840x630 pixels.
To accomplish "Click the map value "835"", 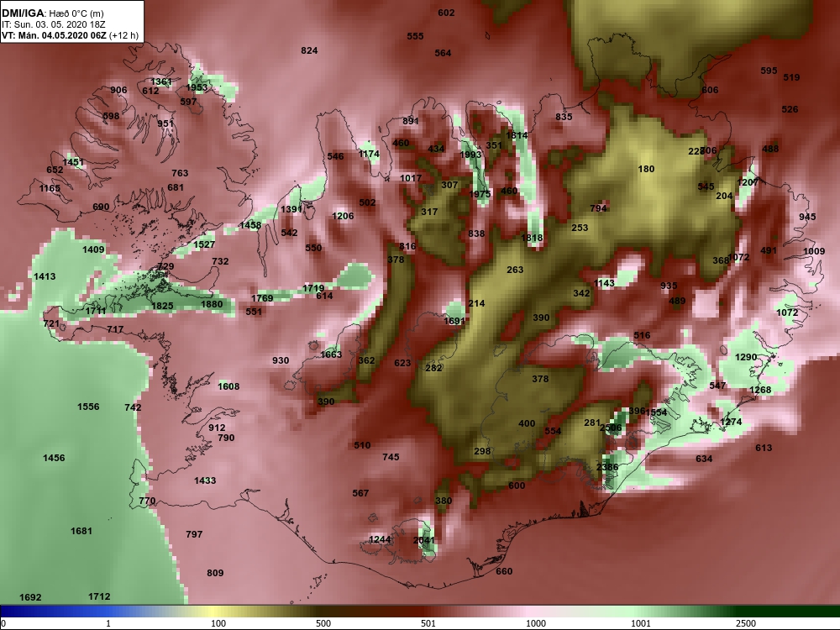I will (564, 117).
